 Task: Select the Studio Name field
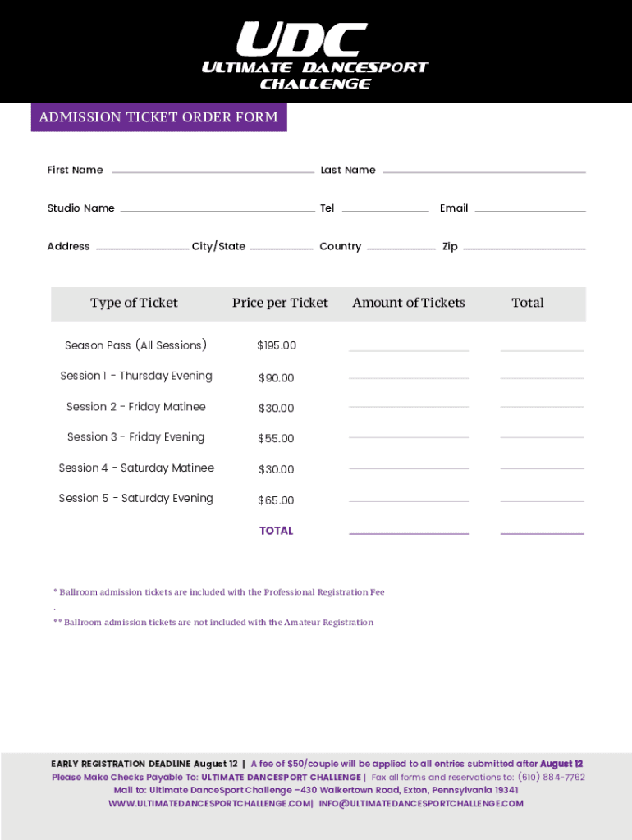(218, 207)
